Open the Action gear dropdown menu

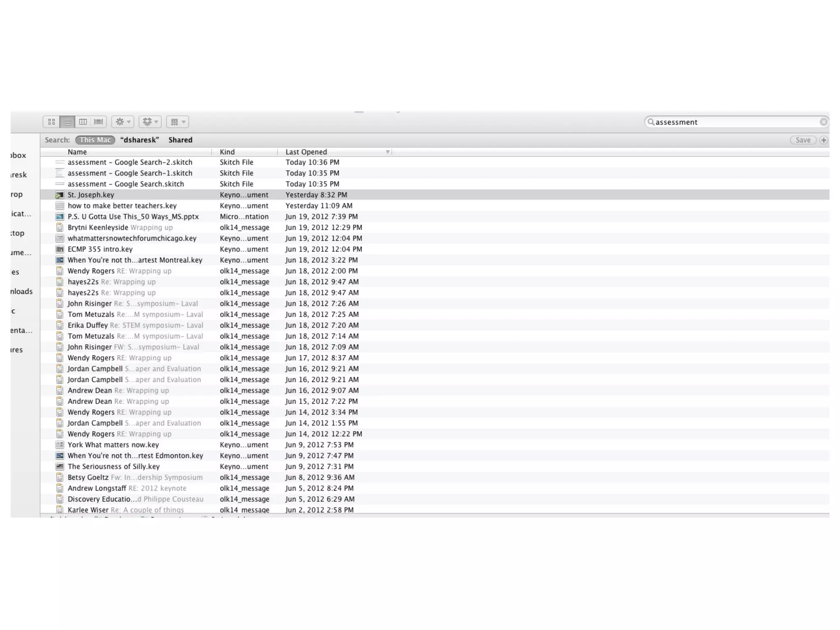point(123,122)
